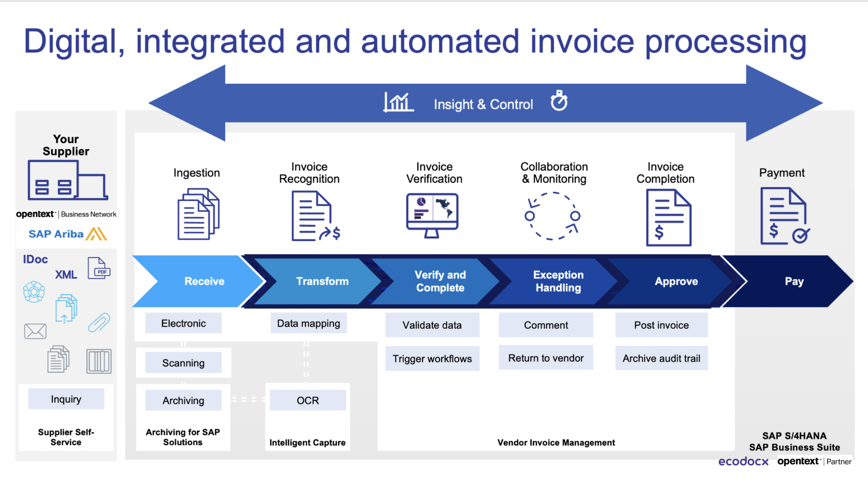Viewport: 868px width, 482px height.
Task: Click the Vendor Invoice Management label
Action: pyautogui.click(x=556, y=442)
